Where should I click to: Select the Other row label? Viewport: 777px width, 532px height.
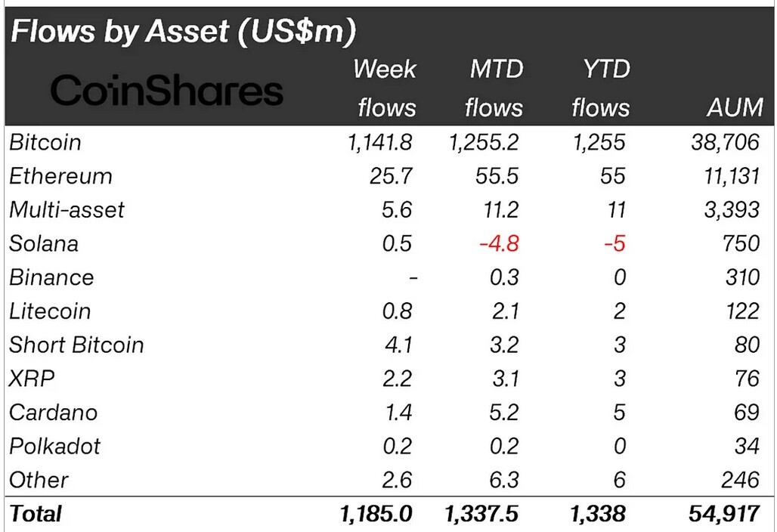[39, 480]
